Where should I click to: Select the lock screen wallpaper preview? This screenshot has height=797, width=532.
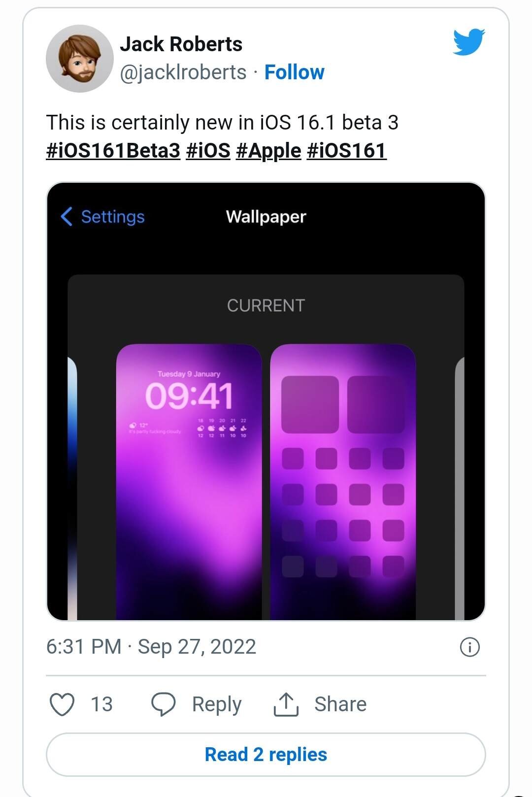coord(189,482)
